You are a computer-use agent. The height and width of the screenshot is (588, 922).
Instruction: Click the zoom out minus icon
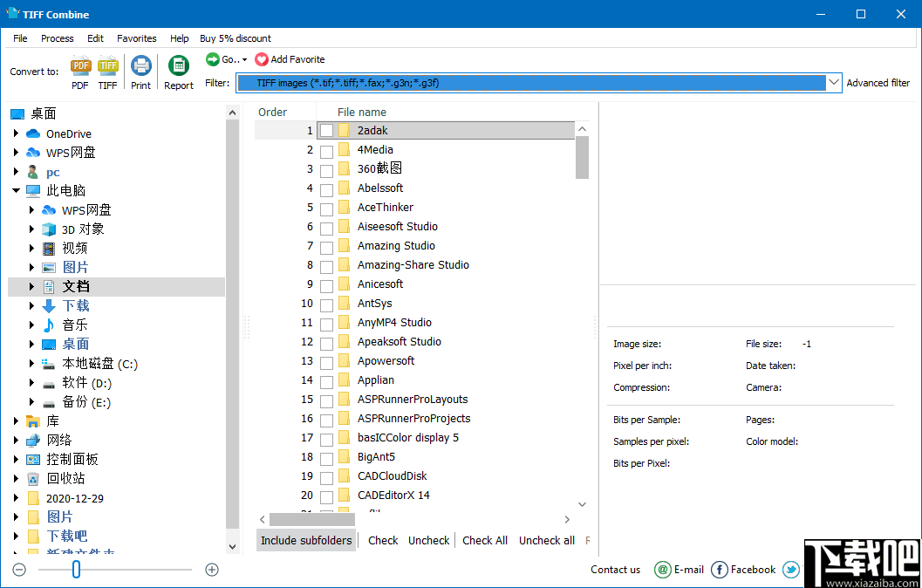[x=19, y=569]
